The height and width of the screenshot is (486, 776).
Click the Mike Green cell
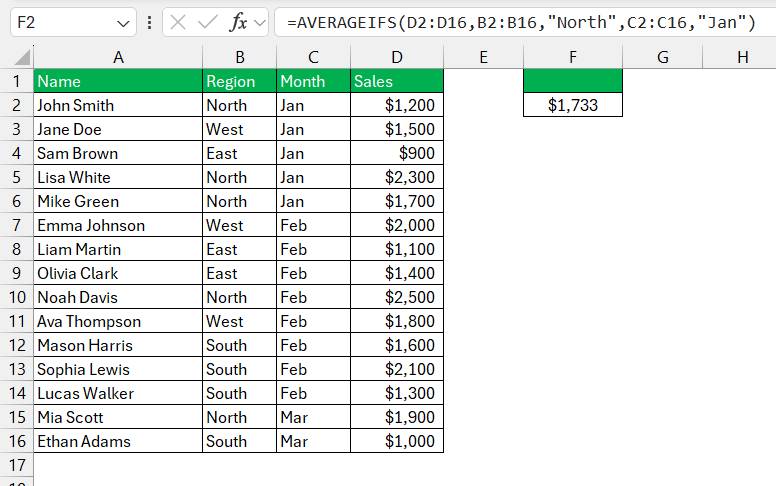[x=118, y=201]
